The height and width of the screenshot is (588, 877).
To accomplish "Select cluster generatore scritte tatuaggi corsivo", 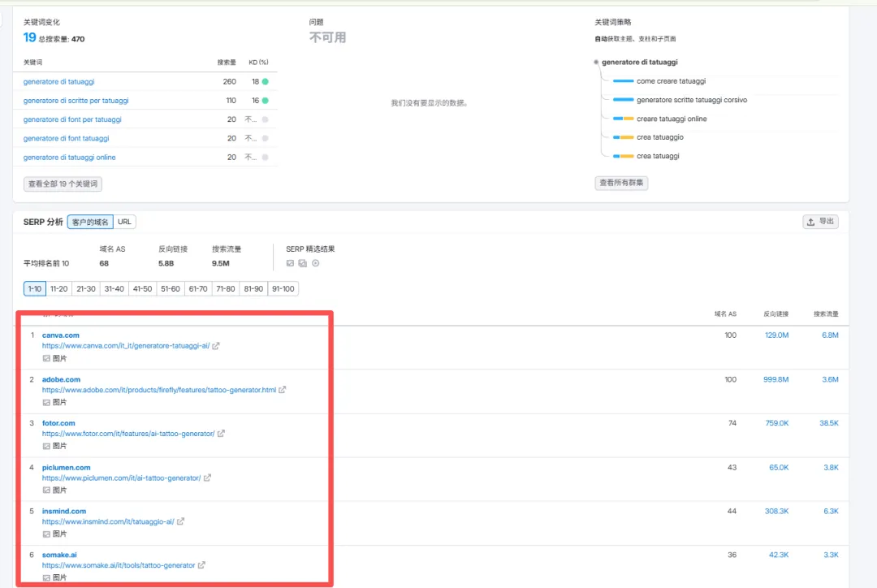I will [x=691, y=100].
